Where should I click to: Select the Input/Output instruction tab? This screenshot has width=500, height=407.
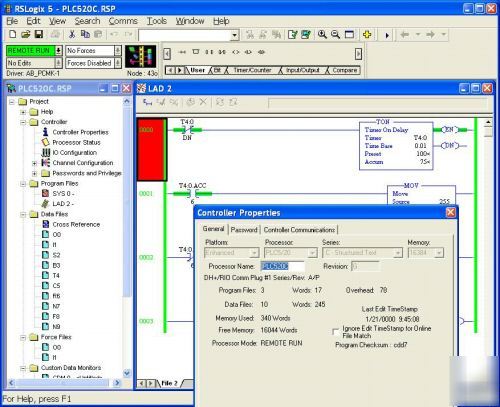pos(302,70)
